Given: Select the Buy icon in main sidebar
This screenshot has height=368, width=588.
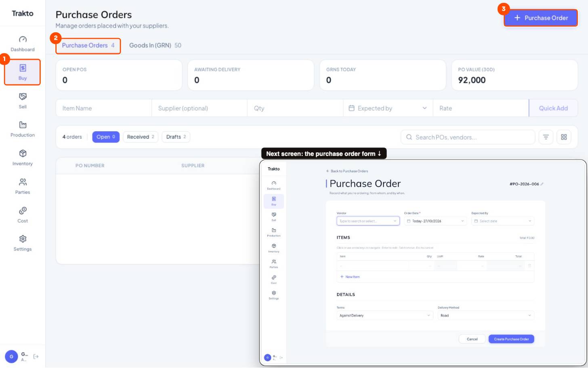Looking at the screenshot, I should pyautogui.click(x=23, y=68).
